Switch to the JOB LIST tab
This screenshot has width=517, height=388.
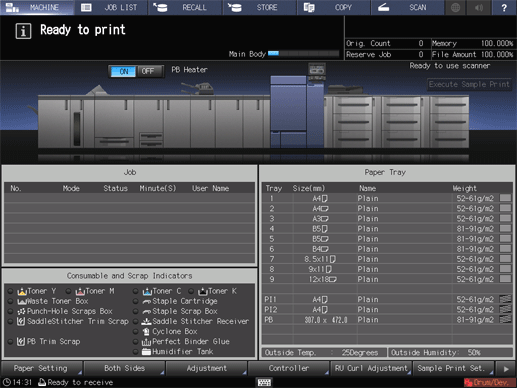tap(111, 7)
